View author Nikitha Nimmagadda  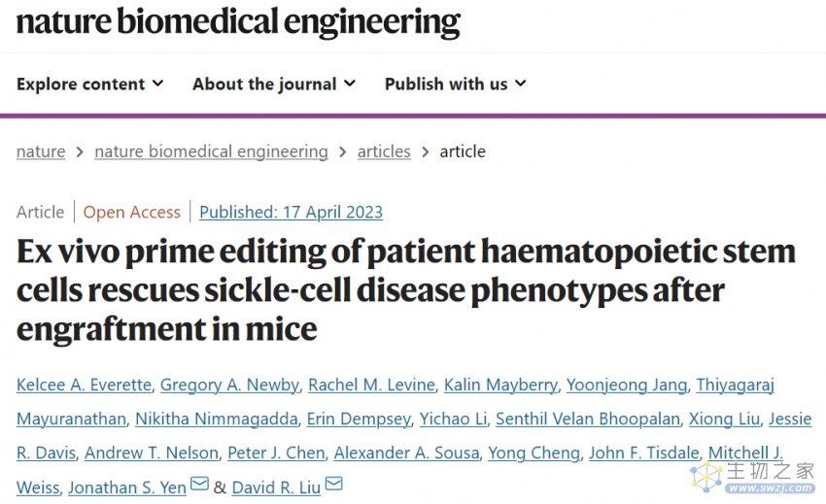point(217,420)
